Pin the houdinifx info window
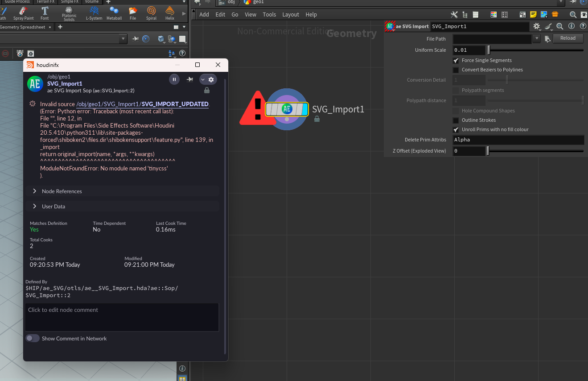588x381 pixels. [190, 79]
